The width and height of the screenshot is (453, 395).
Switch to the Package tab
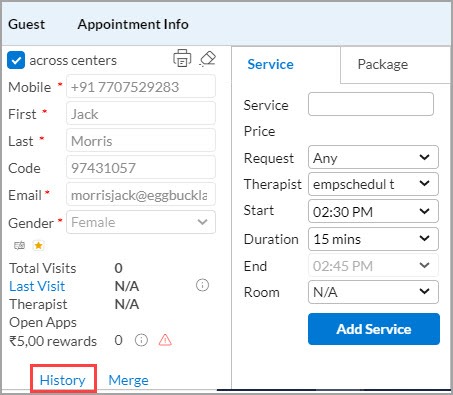tap(383, 65)
